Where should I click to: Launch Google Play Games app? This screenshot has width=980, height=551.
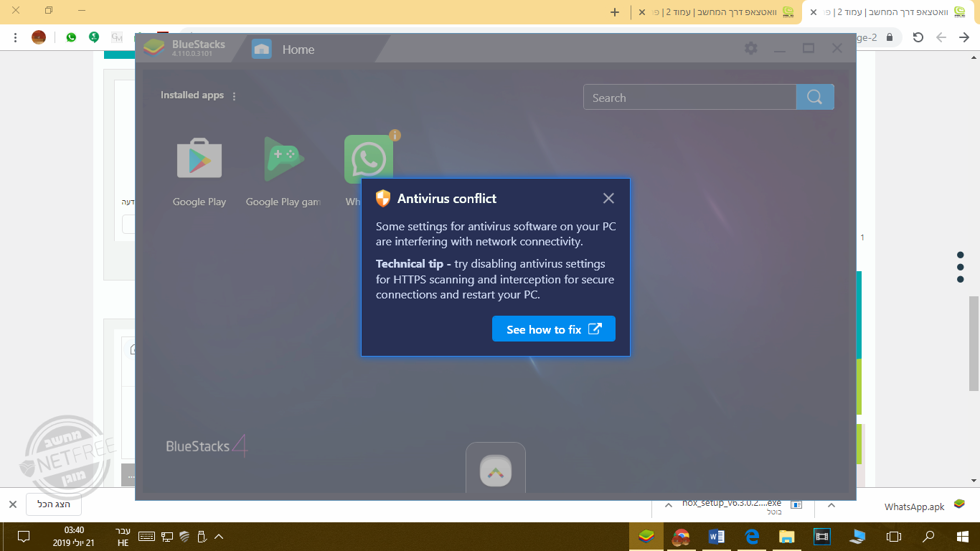(x=284, y=172)
